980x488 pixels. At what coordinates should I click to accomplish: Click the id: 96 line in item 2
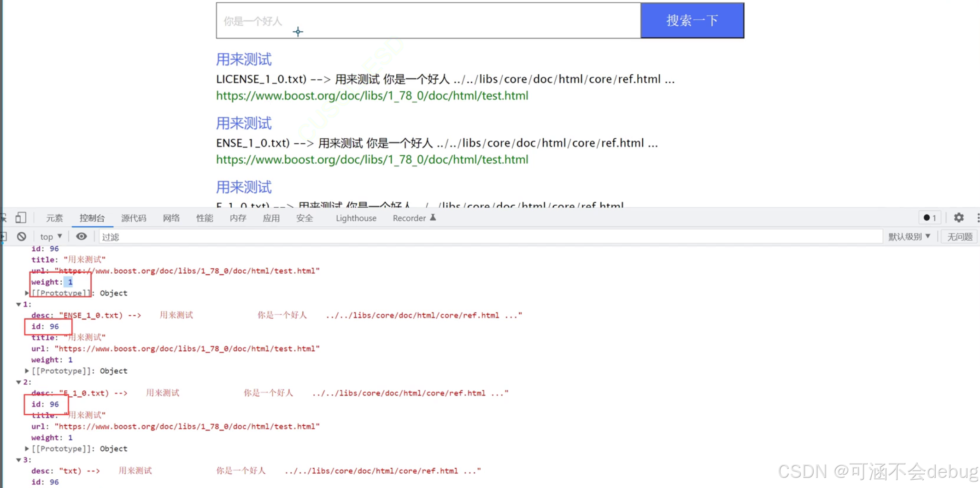pyautogui.click(x=45, y=404)
